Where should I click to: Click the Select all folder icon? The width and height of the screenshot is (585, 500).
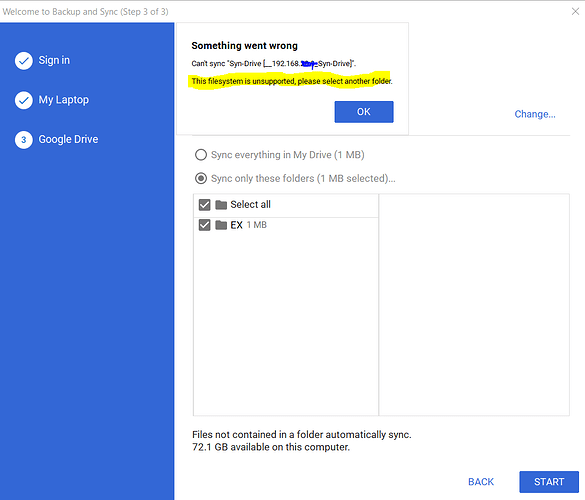tap(221, 205)
